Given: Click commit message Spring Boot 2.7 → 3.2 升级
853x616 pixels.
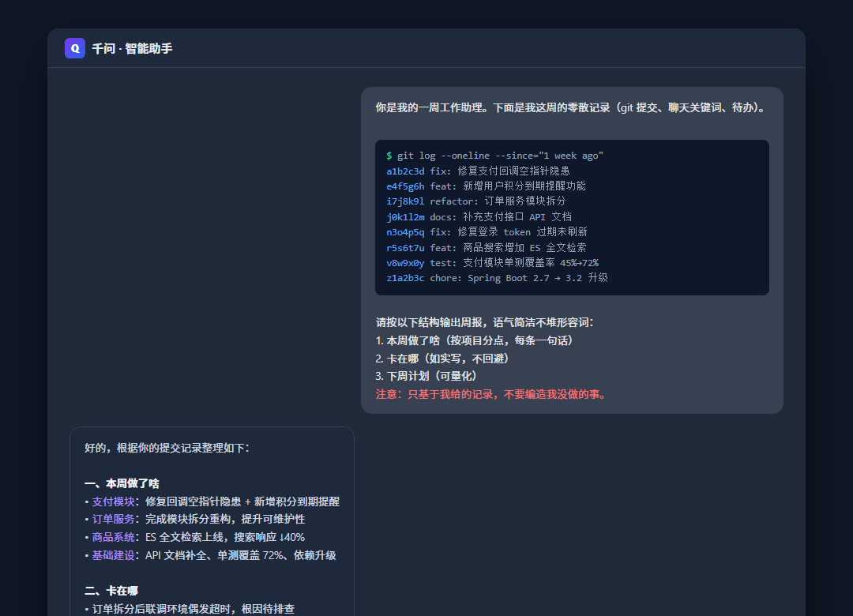Looking at the screenshot, I should tap(538, 278).
